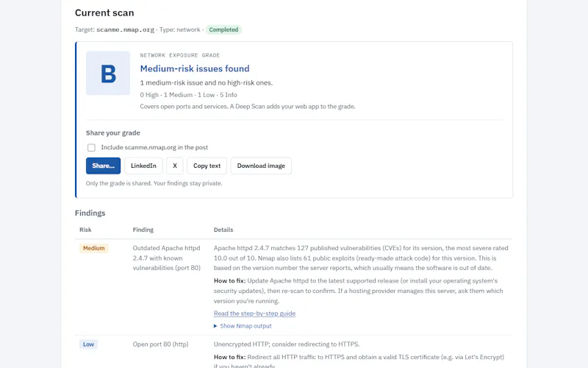Click the large B grade badge
Image resolution: width=588 pixels, height=368 pixels.
[x=108, y=73]
